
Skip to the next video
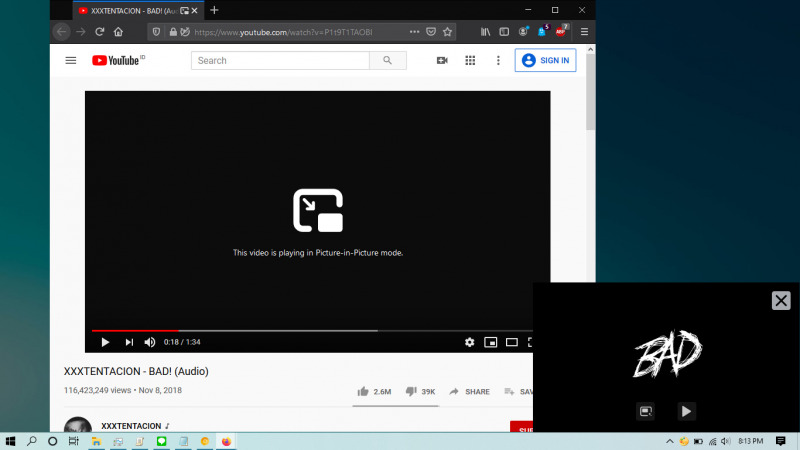coord(129,342)
